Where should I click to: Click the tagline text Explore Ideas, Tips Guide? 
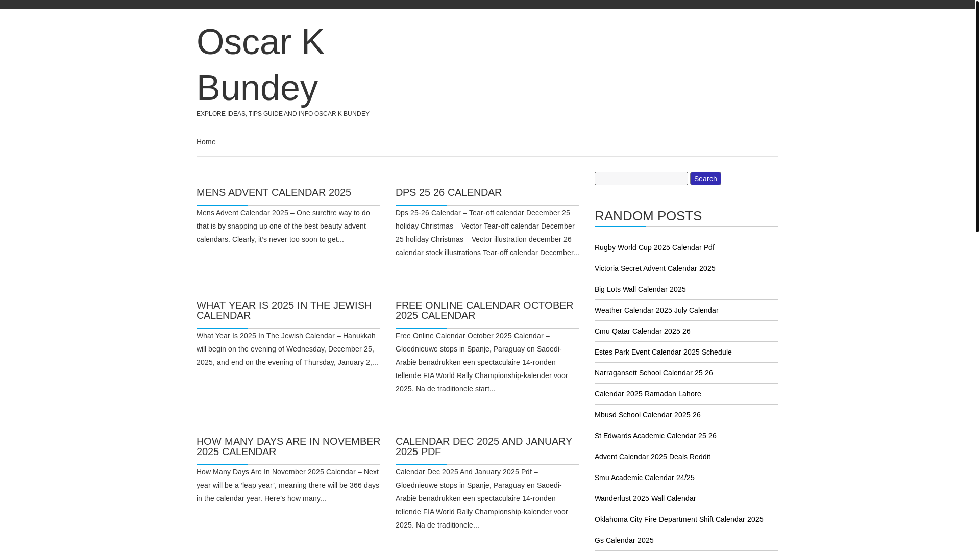(283, 114)
